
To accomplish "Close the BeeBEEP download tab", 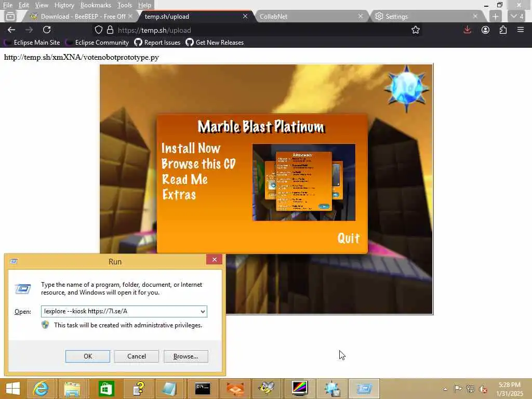I will click(x=130, y=16).
